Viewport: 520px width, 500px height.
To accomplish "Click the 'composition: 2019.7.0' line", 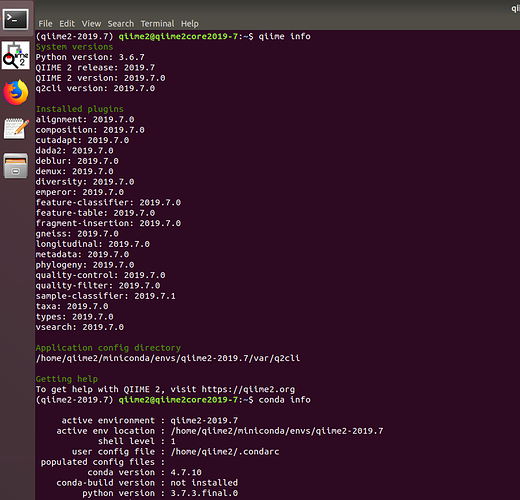I will (x=90, y=130).
